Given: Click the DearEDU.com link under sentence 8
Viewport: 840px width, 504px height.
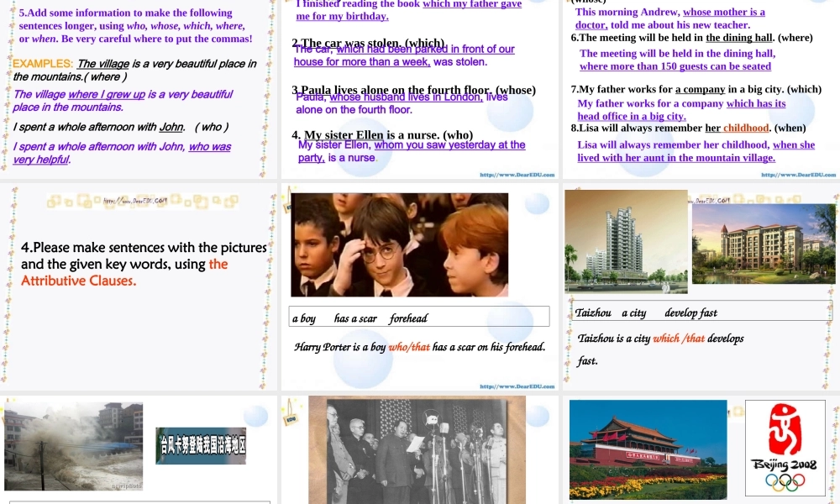Looking at the screenshot, I should [798, 175].
